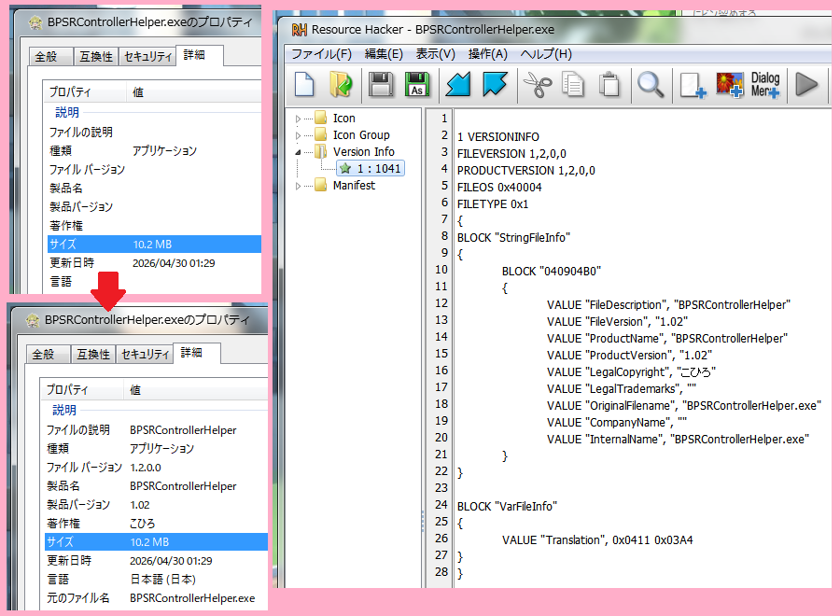The image size is (840, 616).
Task: Click the New blank file icon in Resource Hacker
Action: click(304, 85)
